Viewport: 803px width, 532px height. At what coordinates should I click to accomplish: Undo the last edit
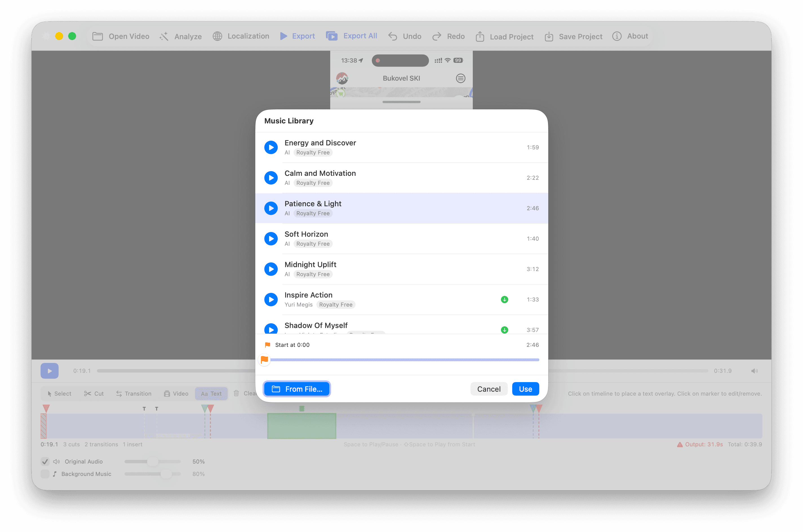click(405, 36)
